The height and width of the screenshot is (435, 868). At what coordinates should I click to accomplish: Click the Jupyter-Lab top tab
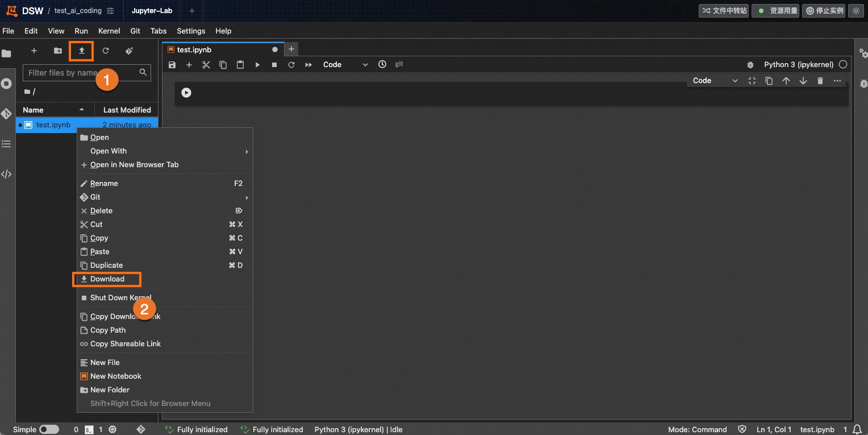pos(152,11)
